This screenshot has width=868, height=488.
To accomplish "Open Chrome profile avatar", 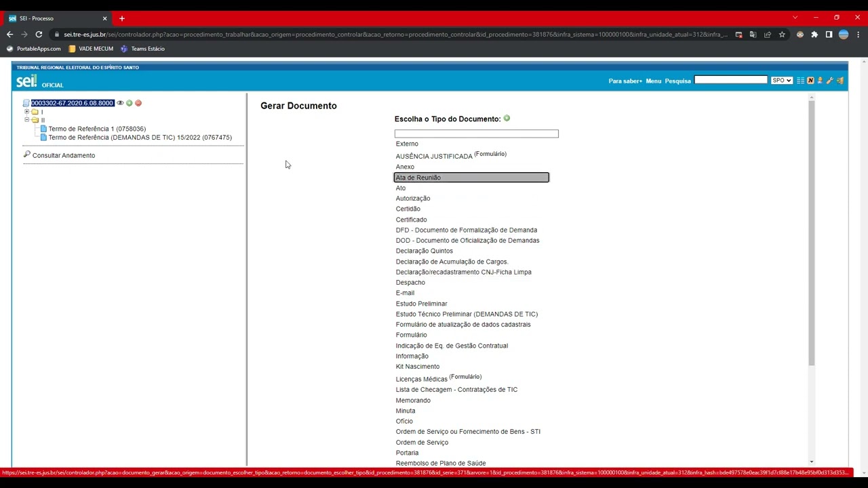I will pos(844,35).
